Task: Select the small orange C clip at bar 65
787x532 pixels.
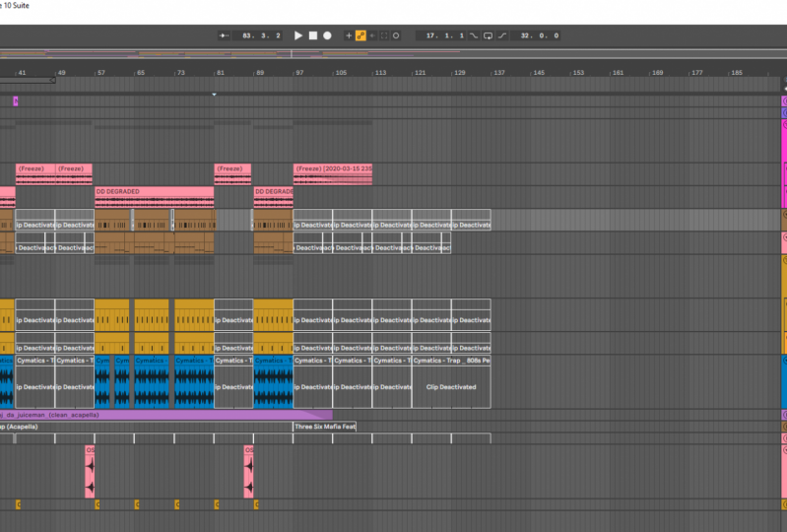Action: 137,504
